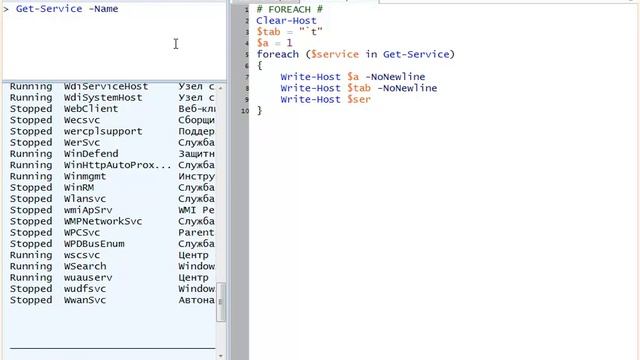This screenshot has height=360, width=640.
Task: Click Get-Service inside the foreach parentheses
Action: pyautogui.click(x=416, y=54)
